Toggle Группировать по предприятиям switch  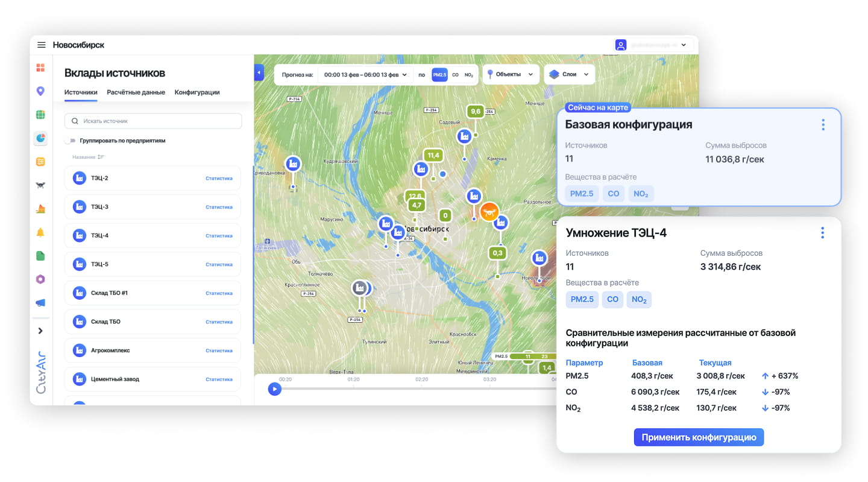click(71, 141)
